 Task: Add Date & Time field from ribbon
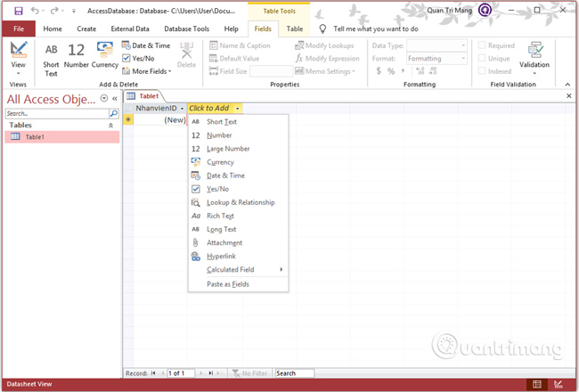(146, 45)
